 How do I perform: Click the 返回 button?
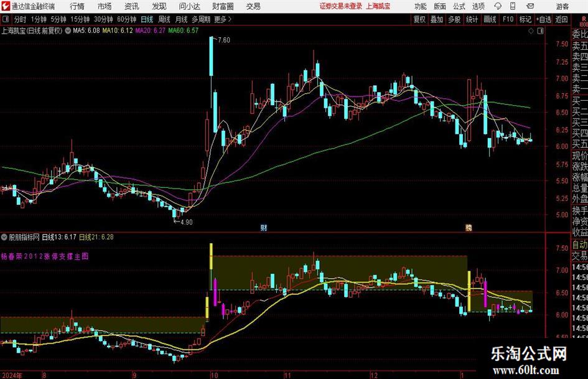(561, 19)
